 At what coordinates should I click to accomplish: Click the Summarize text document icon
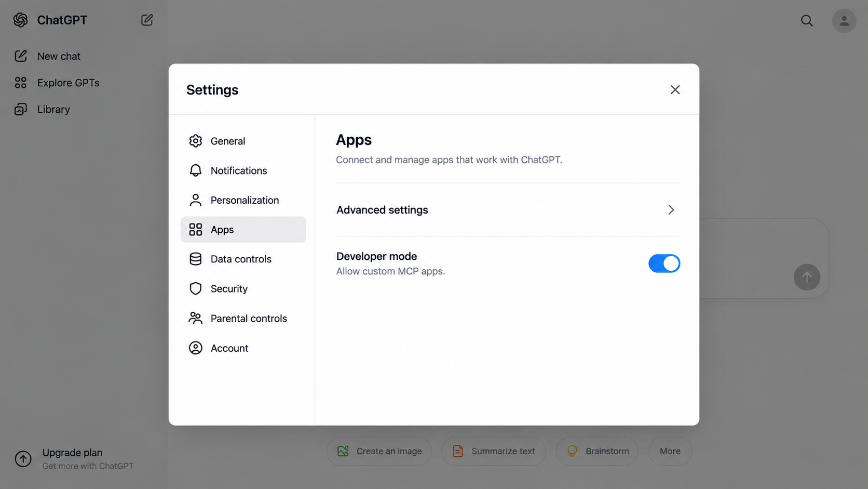tap(458, 451)
